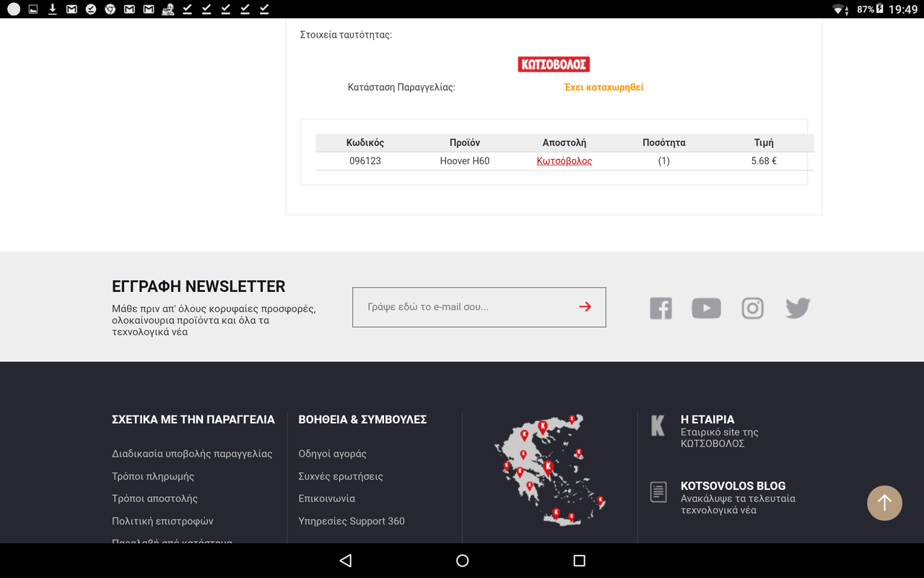Tap the Android recent apps button
Image resolution: width=924 pixels, height=578 pixels.
pyautogui.click(x=579, y=561)
